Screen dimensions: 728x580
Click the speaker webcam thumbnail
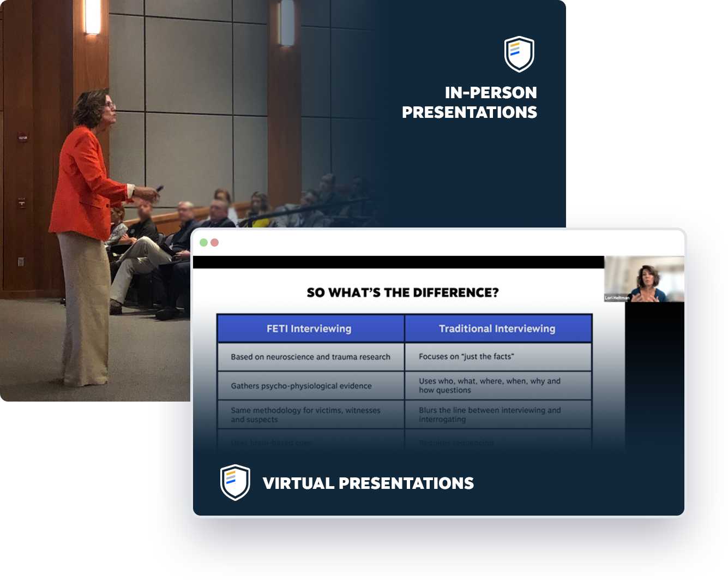[644, 279]
